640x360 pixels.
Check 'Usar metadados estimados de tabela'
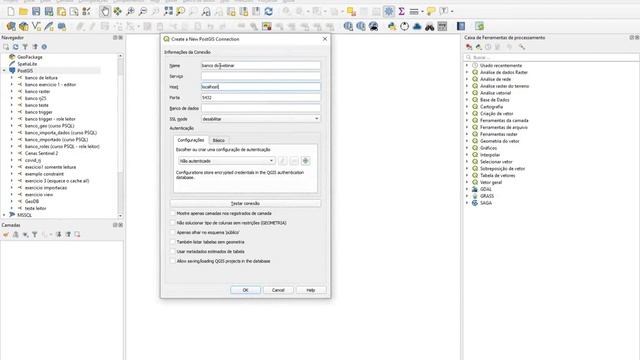173,251
